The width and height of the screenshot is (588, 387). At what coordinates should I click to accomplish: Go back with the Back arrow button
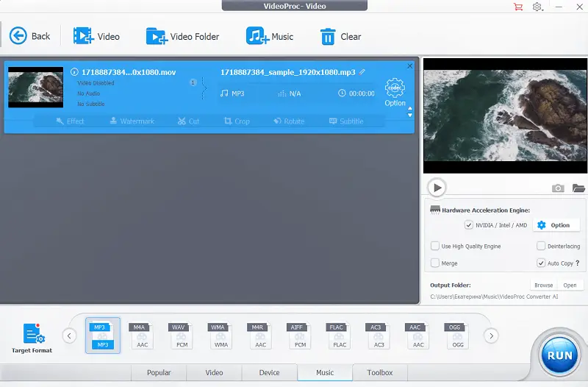[x=29, y=36]
